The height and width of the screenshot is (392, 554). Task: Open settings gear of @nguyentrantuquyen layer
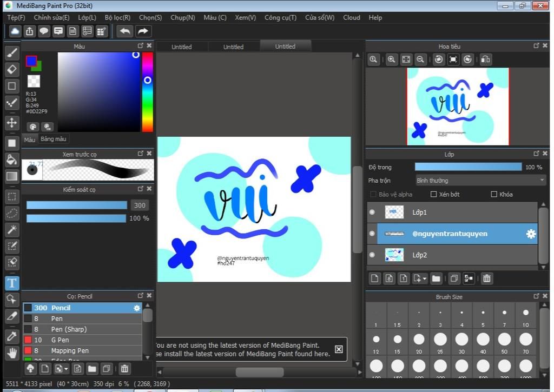pyautogui.click(x=531, y=234)
